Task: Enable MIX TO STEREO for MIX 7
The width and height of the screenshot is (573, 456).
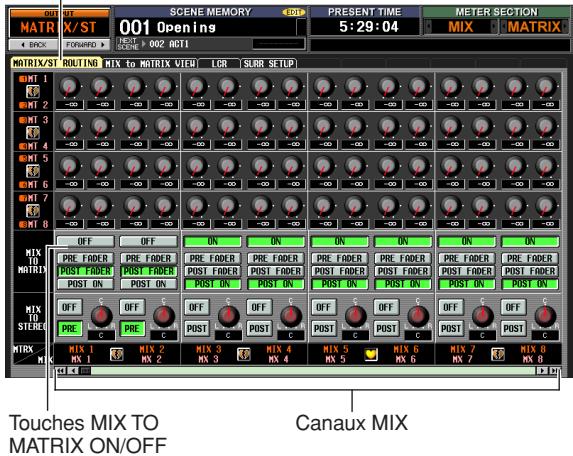Action: tap(450, 307)
